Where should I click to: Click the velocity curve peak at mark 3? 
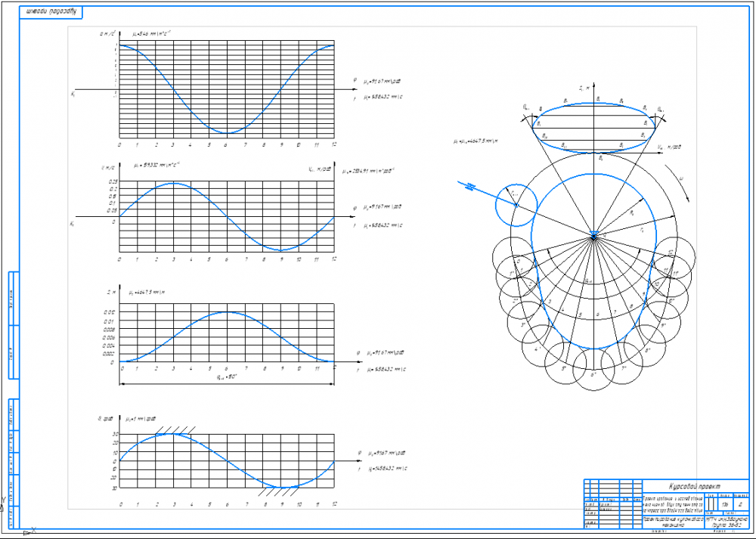pyautogui.click(x=173, y=183)
